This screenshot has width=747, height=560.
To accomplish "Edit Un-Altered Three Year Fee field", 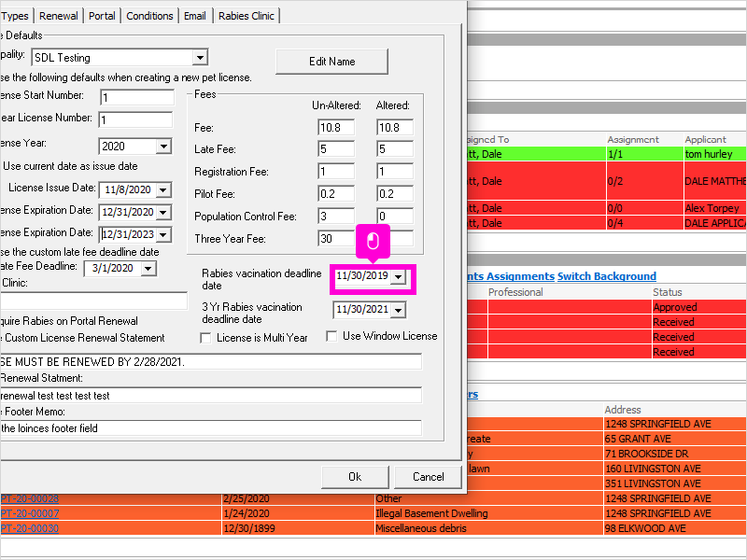I will 336,238.
